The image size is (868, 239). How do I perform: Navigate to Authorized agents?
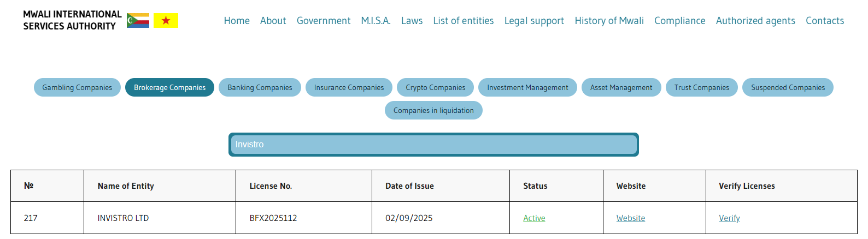tap(755, 21)
